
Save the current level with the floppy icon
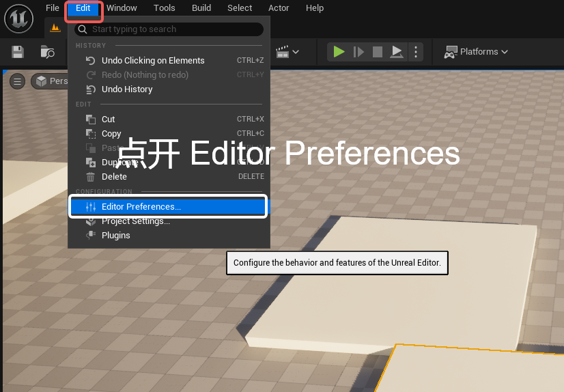18,52
